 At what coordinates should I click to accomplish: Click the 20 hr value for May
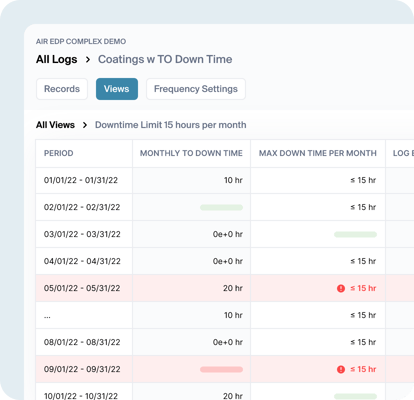tap(233, 288)
